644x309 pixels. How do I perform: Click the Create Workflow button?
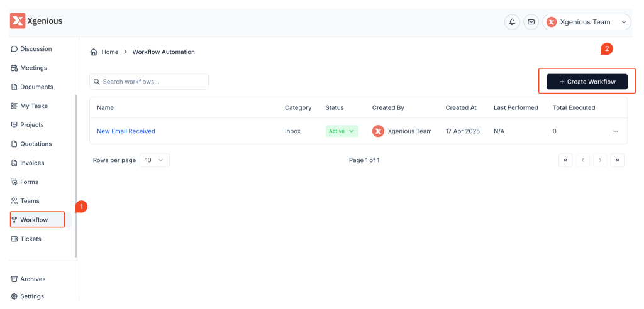(x=587, y=82)
